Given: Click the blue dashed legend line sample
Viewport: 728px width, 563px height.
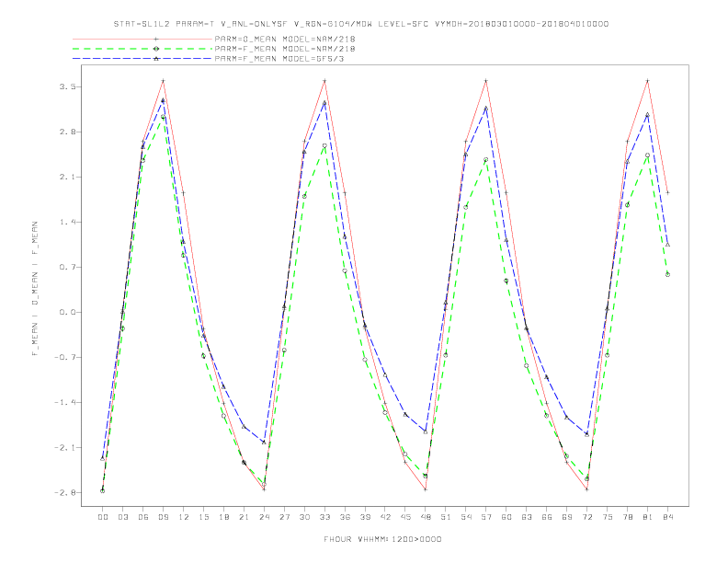Looking at the screenshot, I should (142, 59).
